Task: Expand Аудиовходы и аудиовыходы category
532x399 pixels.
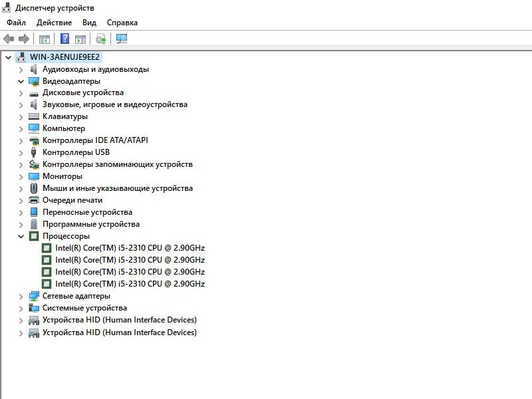Action: pos(21,70)
